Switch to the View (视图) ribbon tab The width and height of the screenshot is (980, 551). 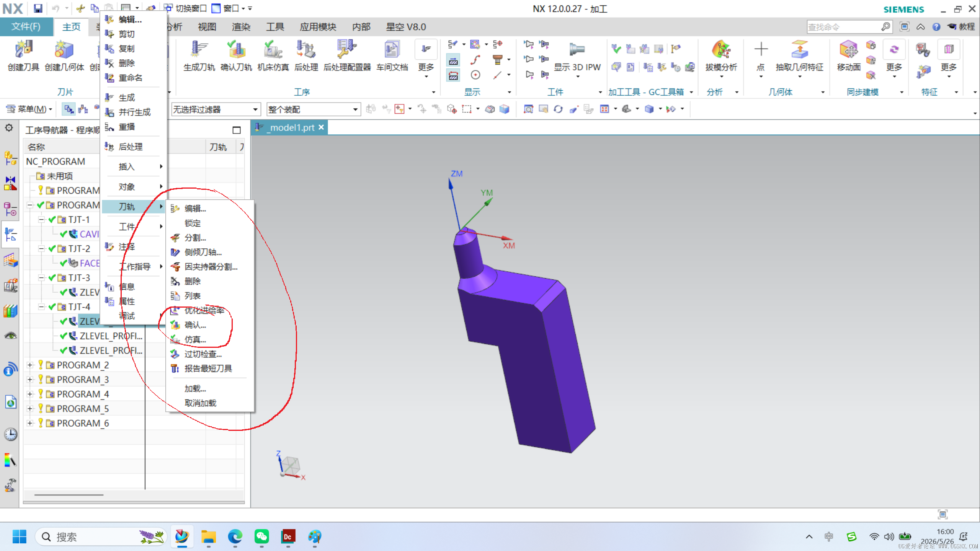tap(207, 27)
